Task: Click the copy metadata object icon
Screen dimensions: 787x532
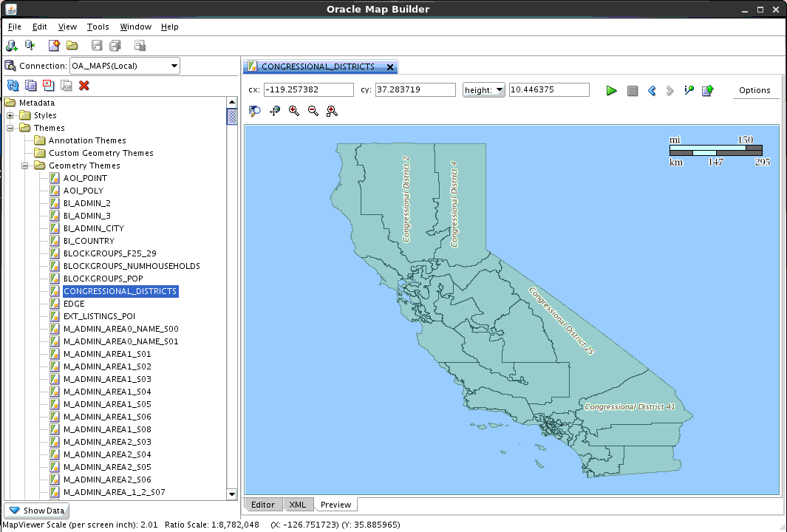Action: [30, 85]
